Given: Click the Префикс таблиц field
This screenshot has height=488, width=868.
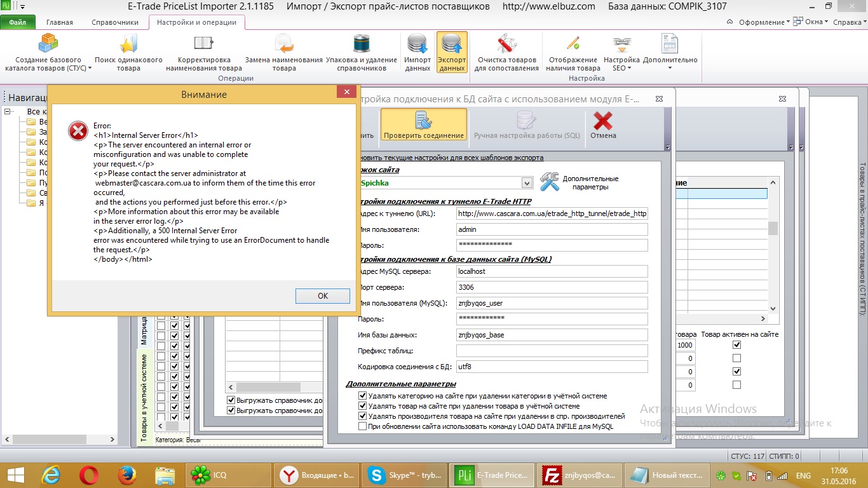Looking at the screenshot, I should click(x=552, y=351).
